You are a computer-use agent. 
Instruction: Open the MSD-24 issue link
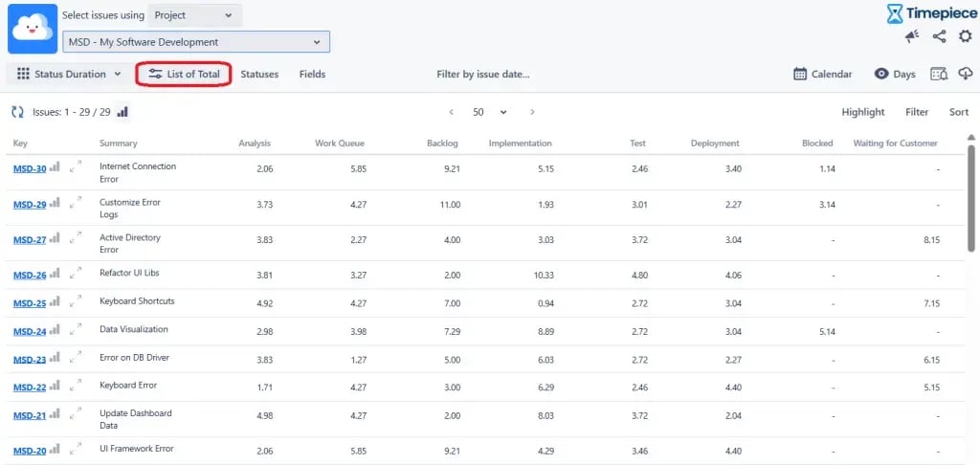[30, 332]
